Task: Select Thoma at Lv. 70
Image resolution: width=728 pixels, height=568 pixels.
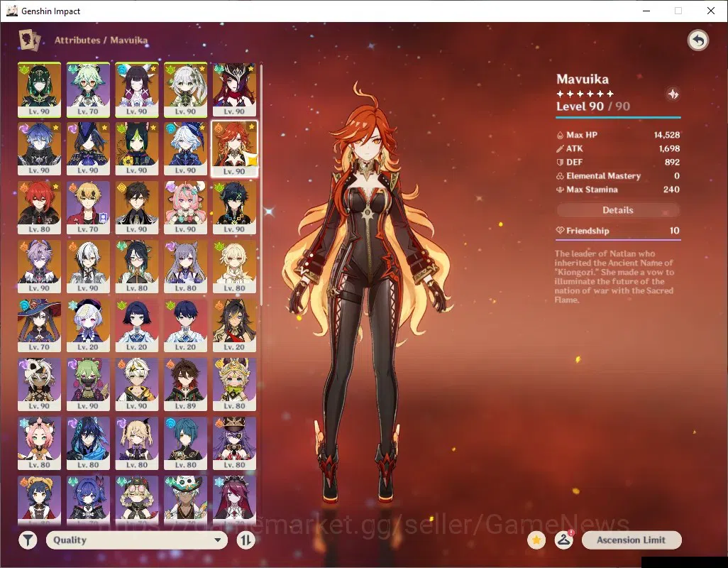Action: tap(88, 207)
